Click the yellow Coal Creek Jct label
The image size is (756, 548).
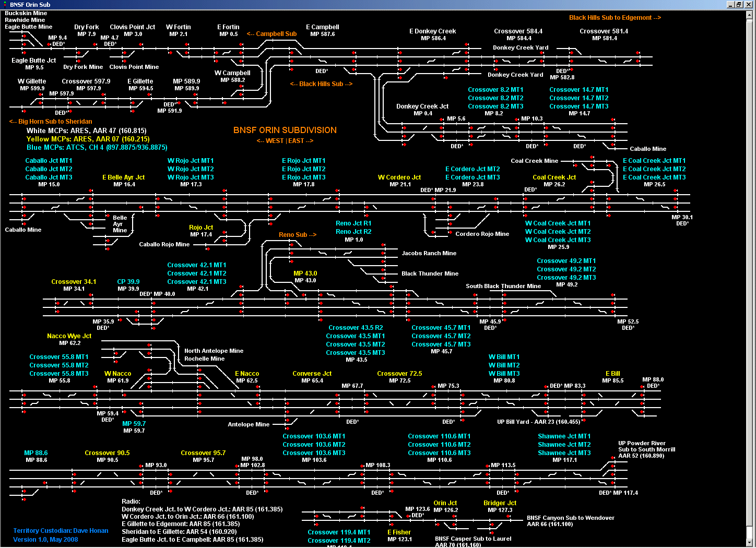554,177
